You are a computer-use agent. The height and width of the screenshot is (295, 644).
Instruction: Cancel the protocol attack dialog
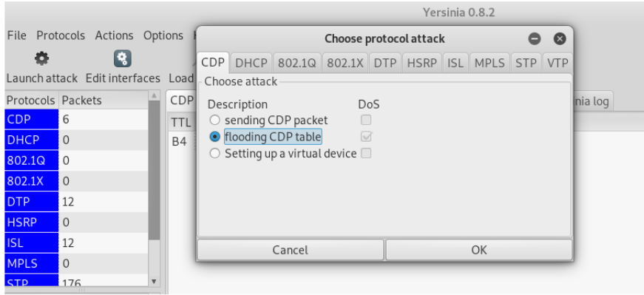(291, 250)
